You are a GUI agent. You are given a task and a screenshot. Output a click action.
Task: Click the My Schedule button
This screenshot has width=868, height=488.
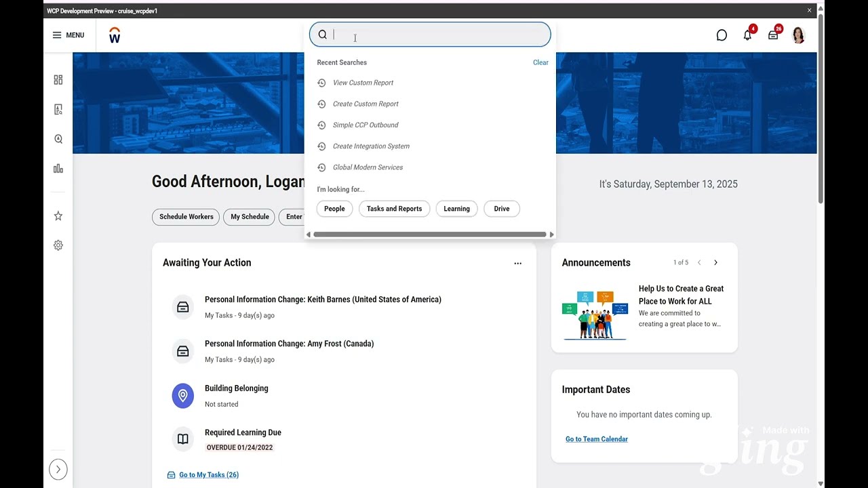[250, 217]
